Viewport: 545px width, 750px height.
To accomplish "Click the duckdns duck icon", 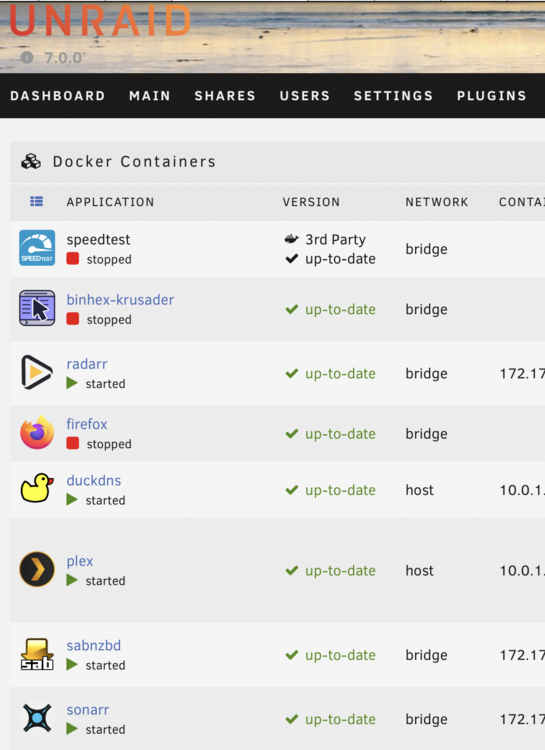I will coord(37,488).
